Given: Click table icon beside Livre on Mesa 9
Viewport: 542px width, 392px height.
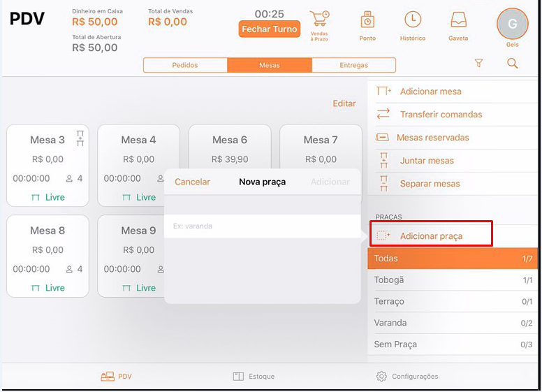Looking at the screenshot, I should pyautogui.click(x=126, y=288).
